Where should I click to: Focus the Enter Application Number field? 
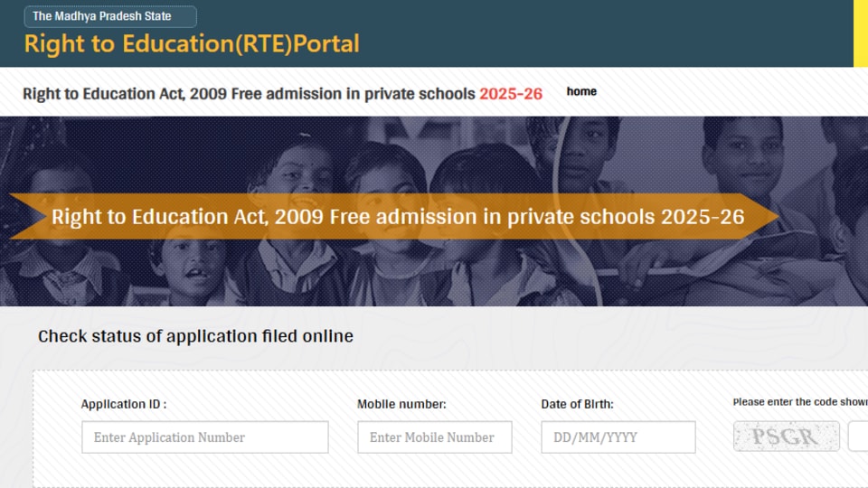205,437
